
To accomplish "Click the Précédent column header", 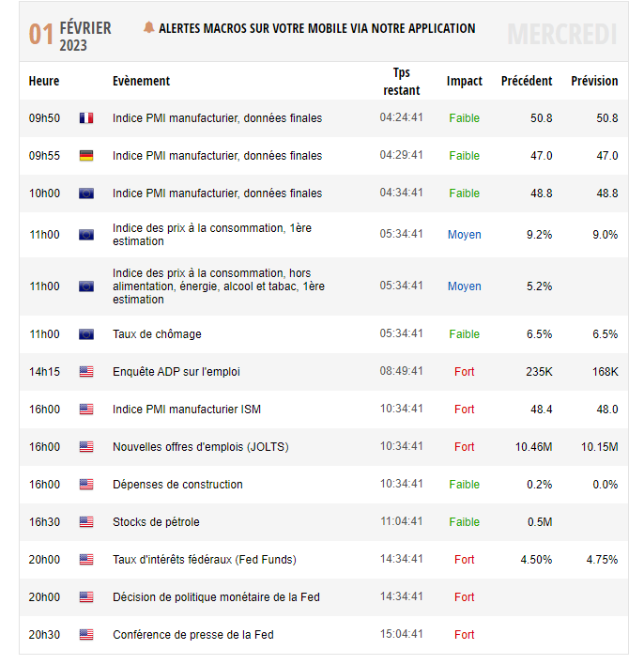I will pos(527,81).
